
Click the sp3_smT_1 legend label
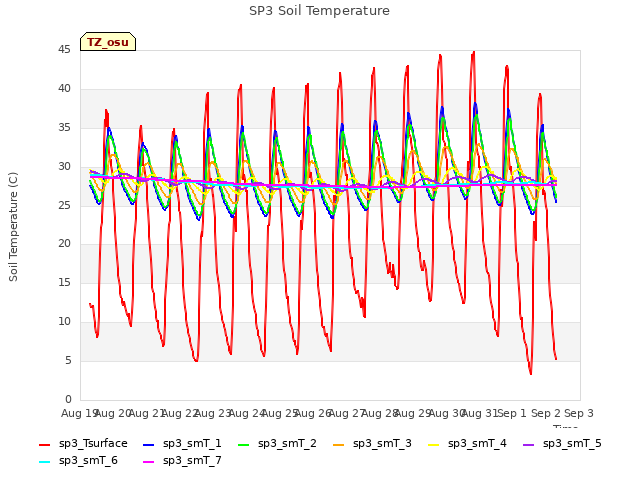192,443
